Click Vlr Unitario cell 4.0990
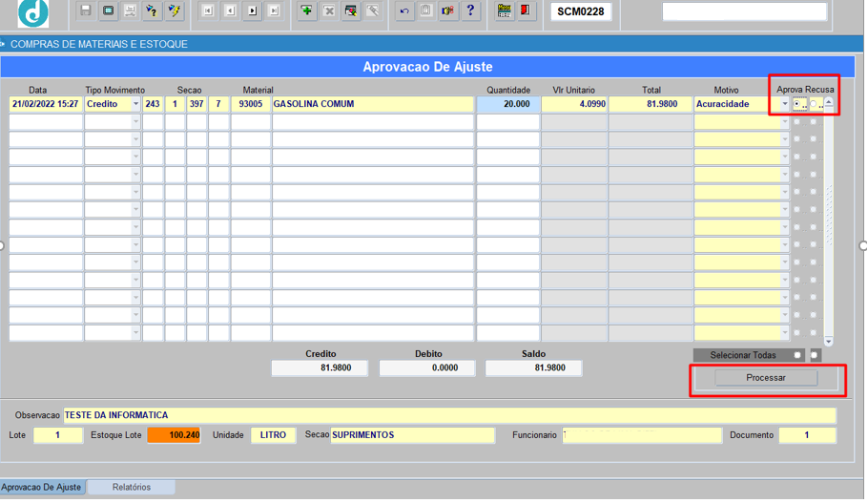 (x=574, y=104)
